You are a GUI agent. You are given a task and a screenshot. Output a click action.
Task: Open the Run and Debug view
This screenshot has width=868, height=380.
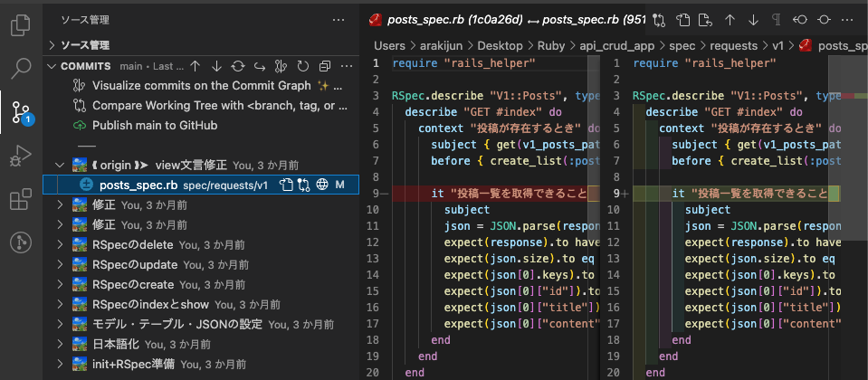click(x=21, y=156)
